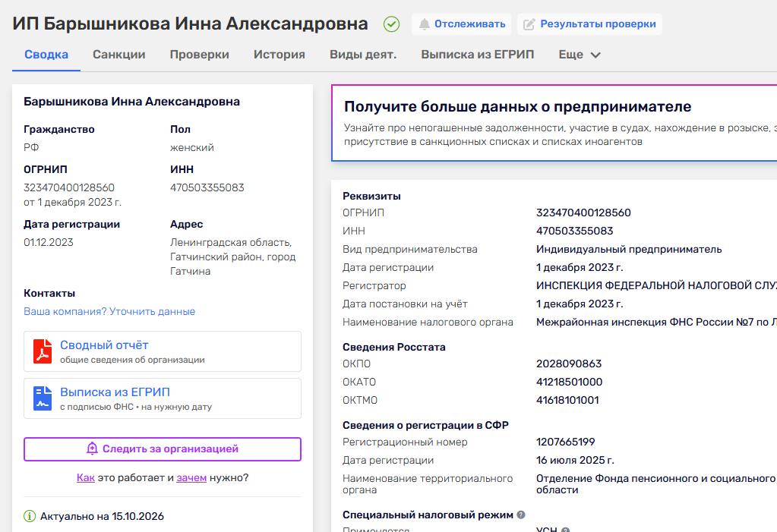Click the ОКПО value 2028090863
Viewport: 777px width, 532px height.
(569, 364)
